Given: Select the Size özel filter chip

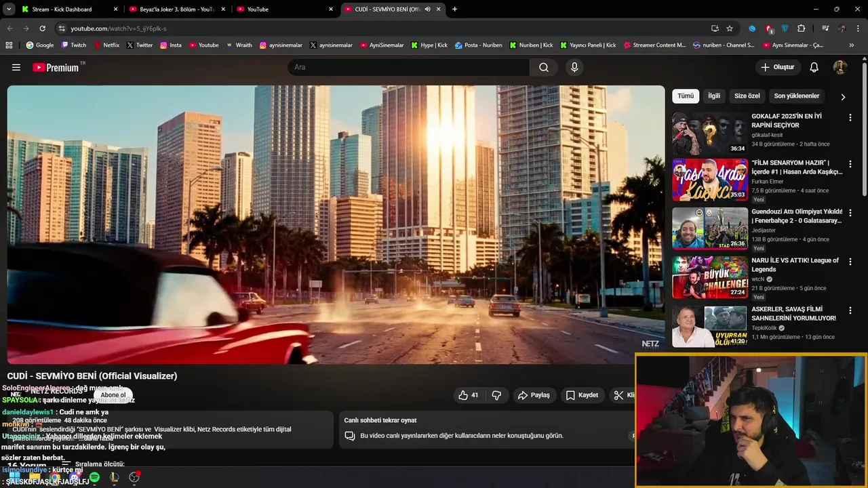Looking at the screenshot, I should [747, 96].
